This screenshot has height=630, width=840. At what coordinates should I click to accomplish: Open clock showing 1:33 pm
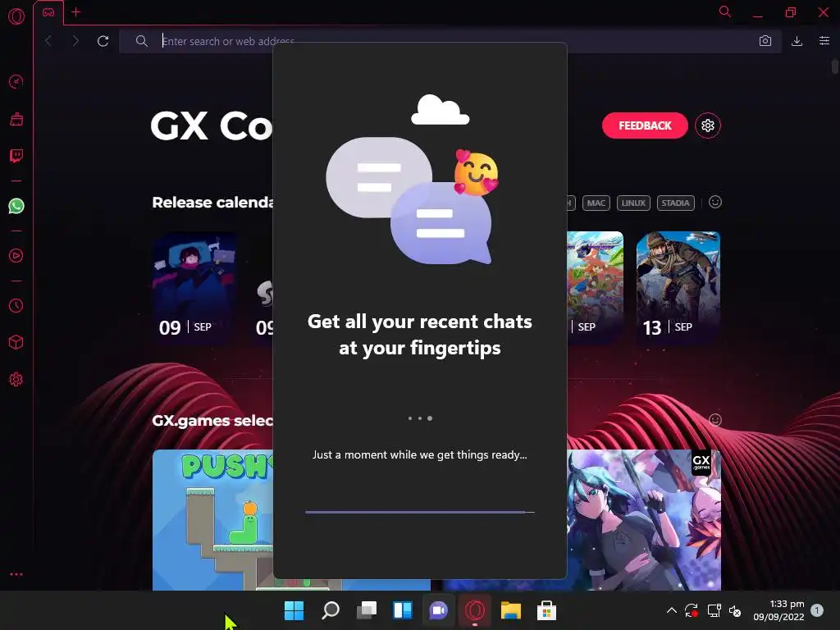(x=779, y=610)
